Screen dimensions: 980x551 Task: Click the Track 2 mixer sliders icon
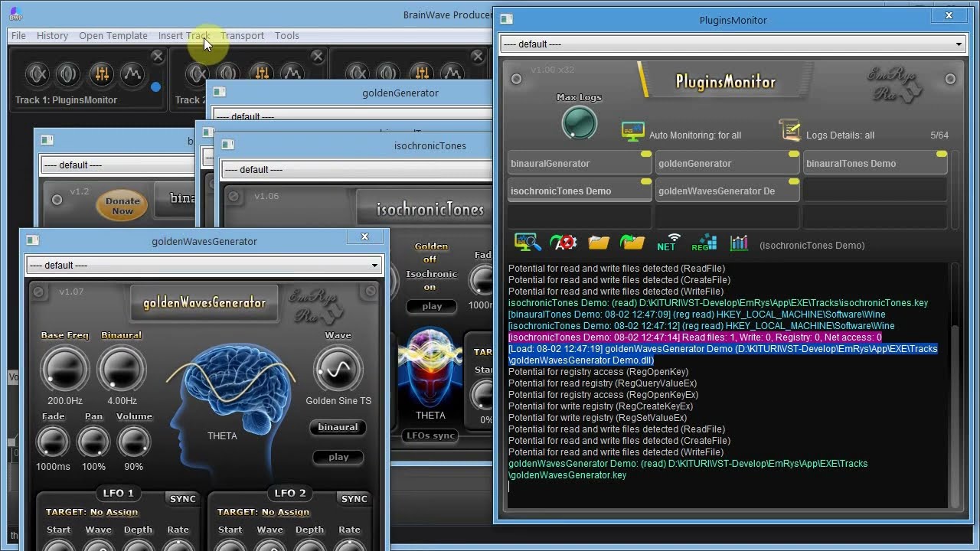click(x=262, y=73)
